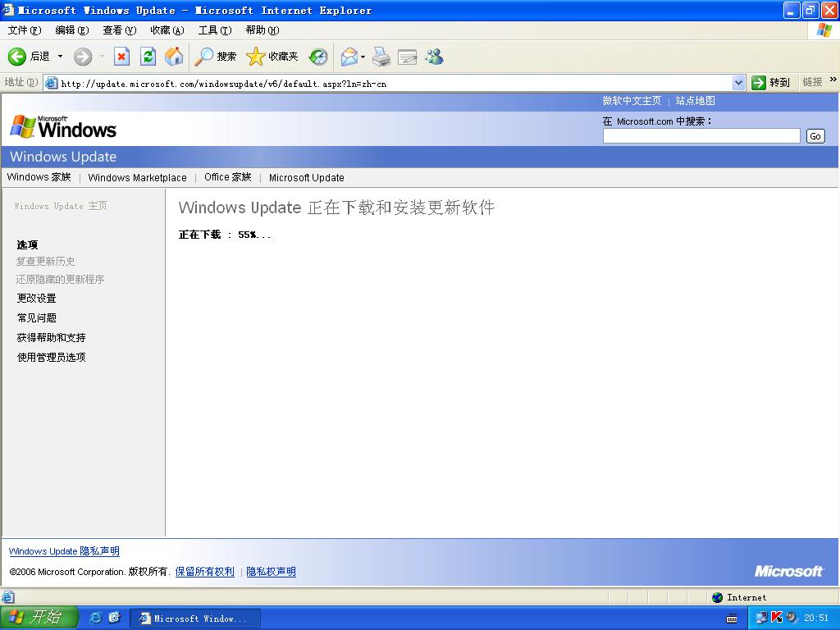Launch Internet Explorer from quick launch
Viewport: 840px width, 630px height.
(x=96, y=618)
